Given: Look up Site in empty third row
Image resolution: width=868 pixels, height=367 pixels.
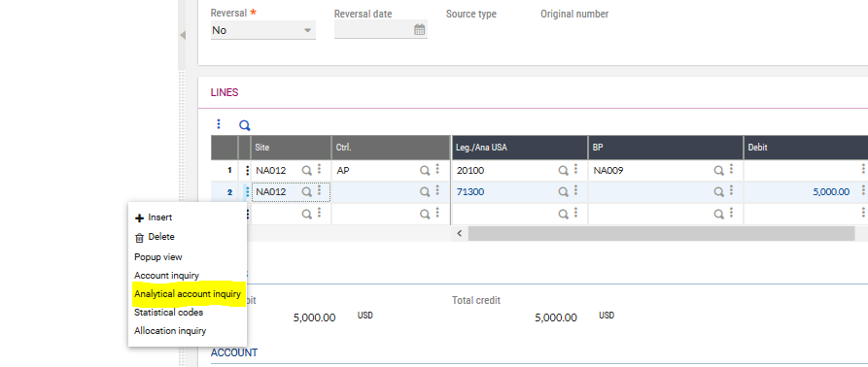Looking at the screenshot, I should [x=306, y=215].
